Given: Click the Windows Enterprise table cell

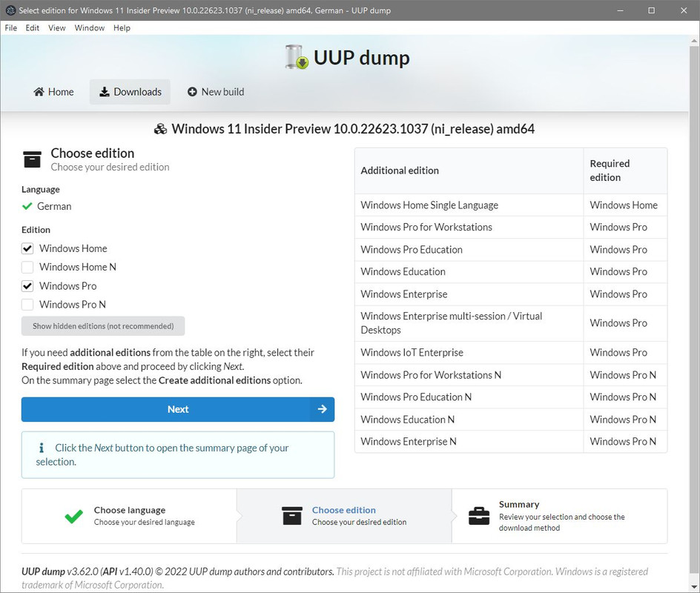Looking at the screenshot, I should click(469, 294).
